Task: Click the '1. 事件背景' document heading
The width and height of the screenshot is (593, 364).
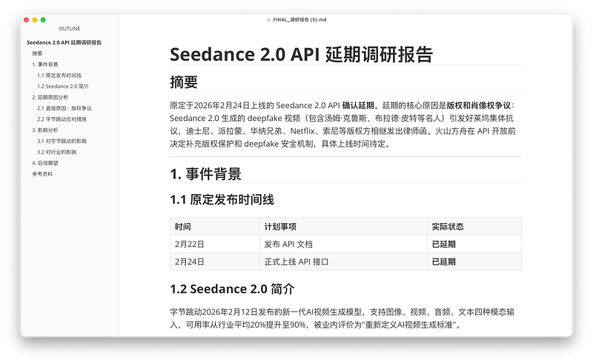Action: coord(205,174)
